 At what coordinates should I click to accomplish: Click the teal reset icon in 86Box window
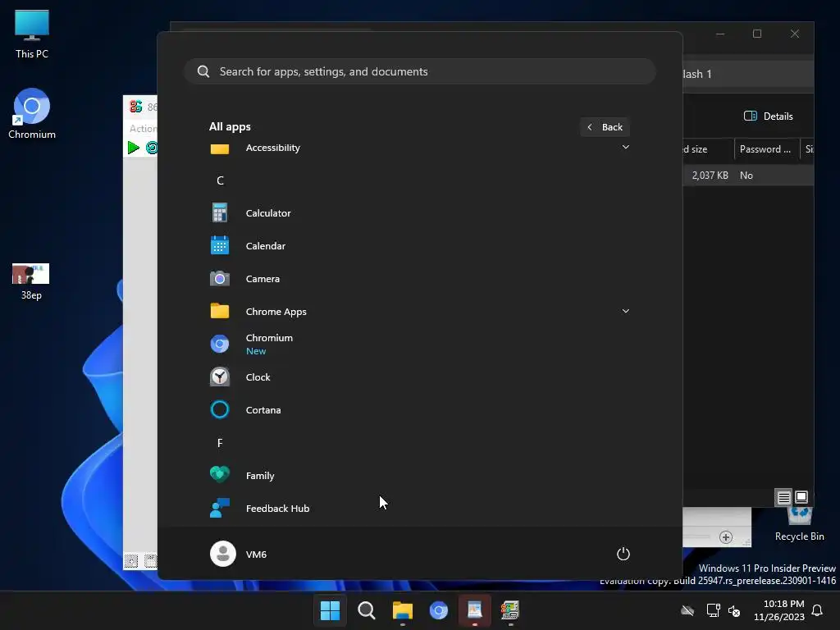pyautogui.click(x=152, y=148)
